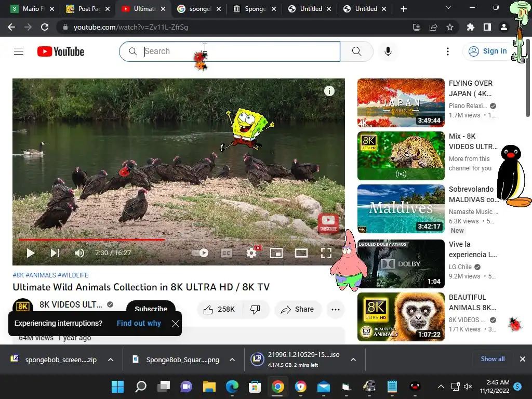
Task: Play the paused video
Action: click(31, 253)
